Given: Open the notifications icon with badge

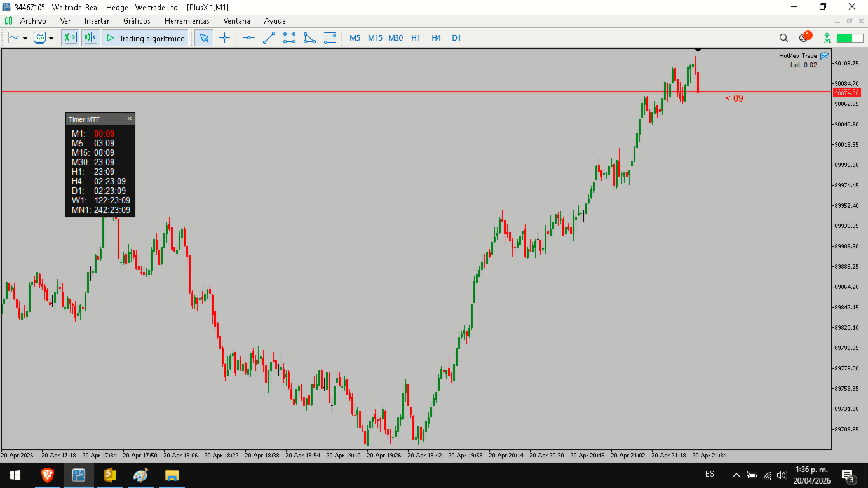Looking at the screenshot, I should click(x=804, y=37).
